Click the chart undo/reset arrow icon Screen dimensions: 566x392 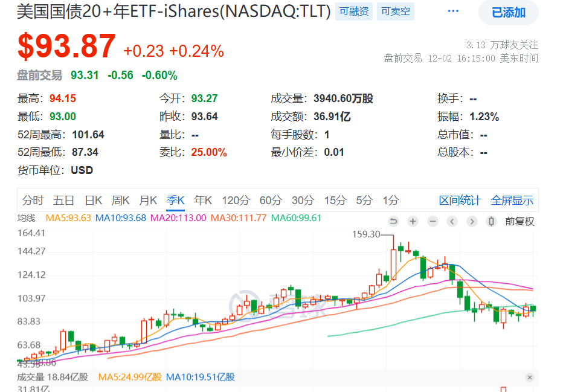point(393,221)
